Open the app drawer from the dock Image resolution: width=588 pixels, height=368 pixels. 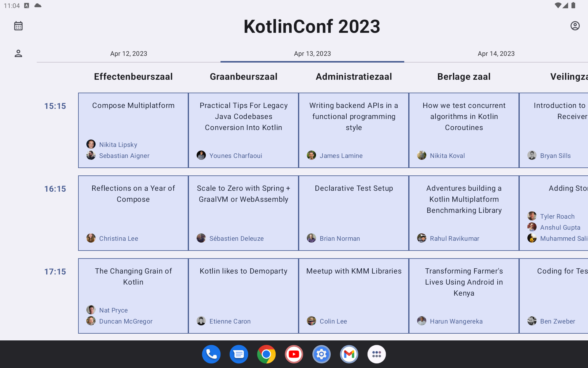377,354
